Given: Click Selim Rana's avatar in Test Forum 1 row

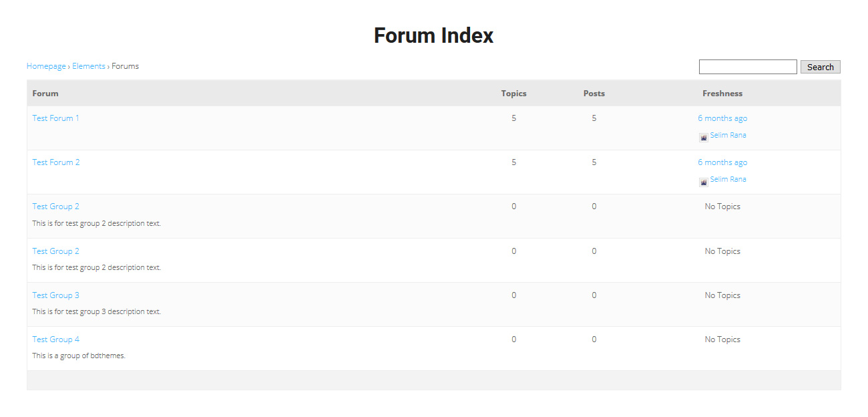Looking at the screenshot, I should coord(703,138).
